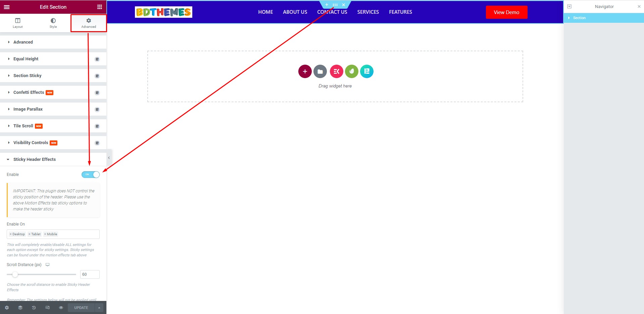Click the red plus add-section icon

tap(305, 71)
